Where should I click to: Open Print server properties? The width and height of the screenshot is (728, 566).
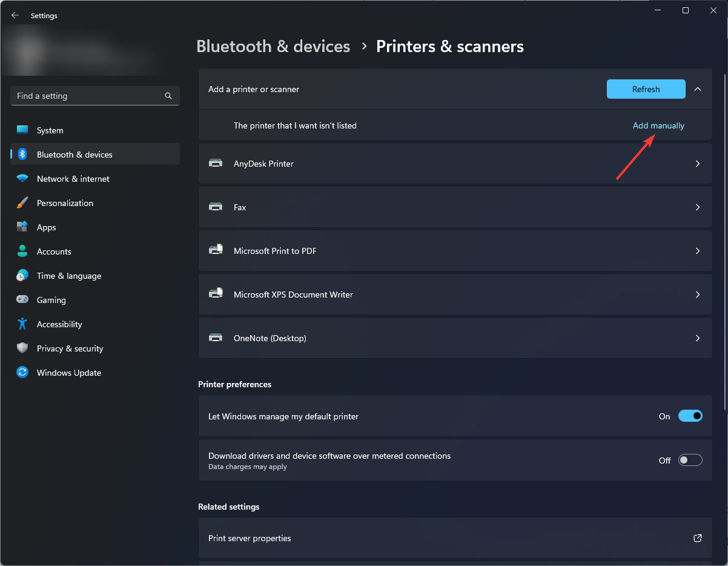(455, 538)
